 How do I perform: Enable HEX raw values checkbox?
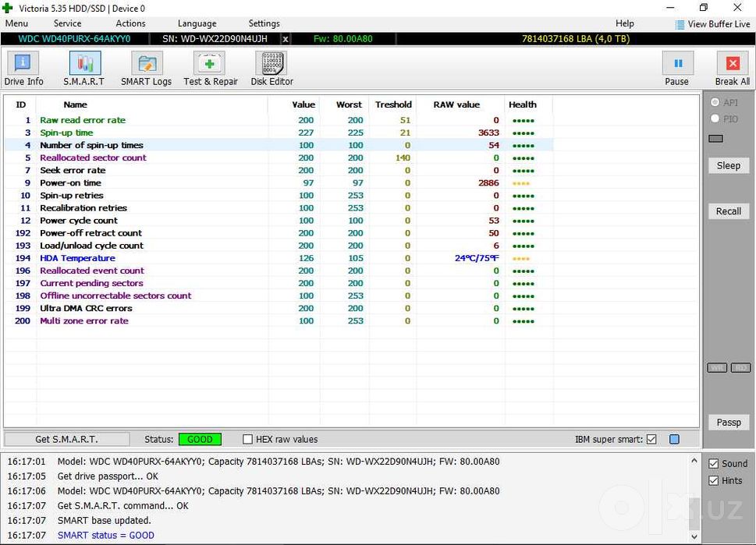tap(248, 440)
